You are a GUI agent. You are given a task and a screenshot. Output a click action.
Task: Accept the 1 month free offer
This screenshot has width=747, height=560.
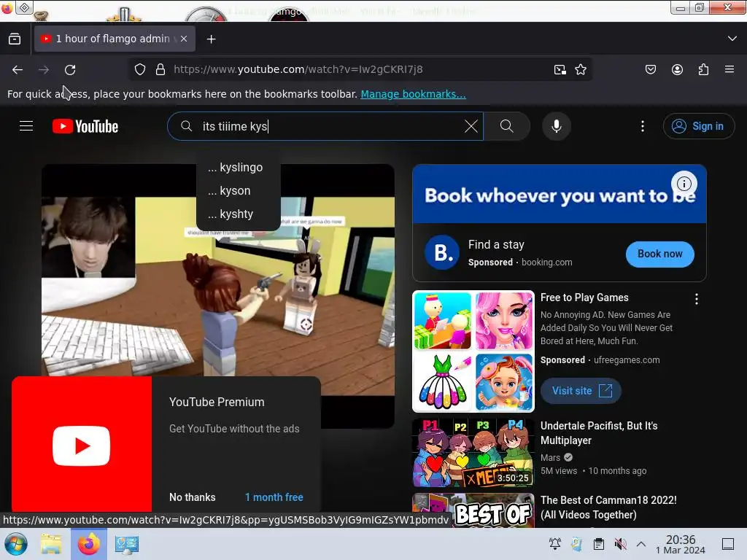click(274, 497)
